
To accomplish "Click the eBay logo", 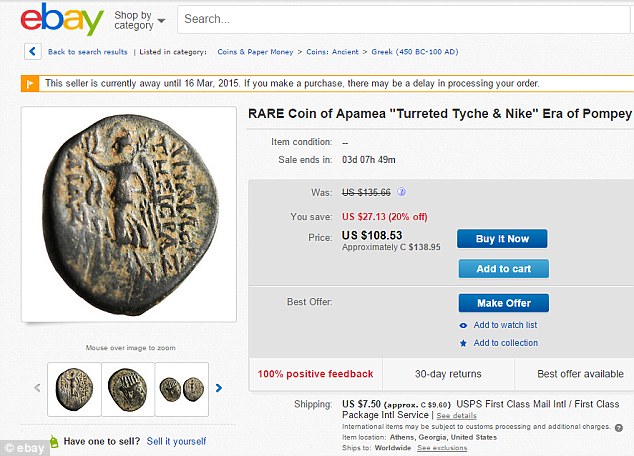I will 62,19.
